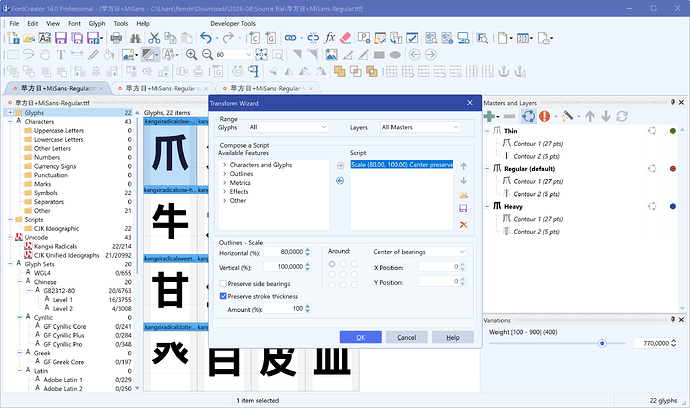The height and width of the screenshot is (408, 690).
Task: Expand the Outlines feature group
Action: [x=224, y=174]
